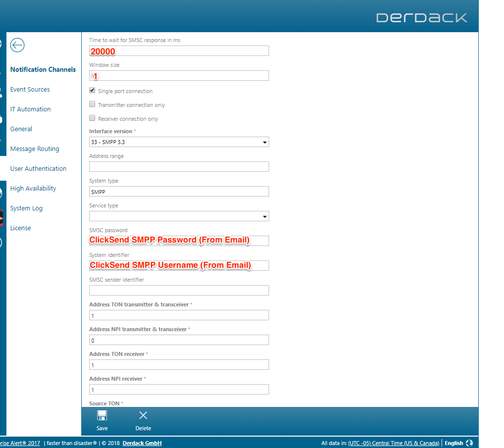504x448 pixels.
Task: Open IT Automation in sidebar
Action: pos(31,109)
